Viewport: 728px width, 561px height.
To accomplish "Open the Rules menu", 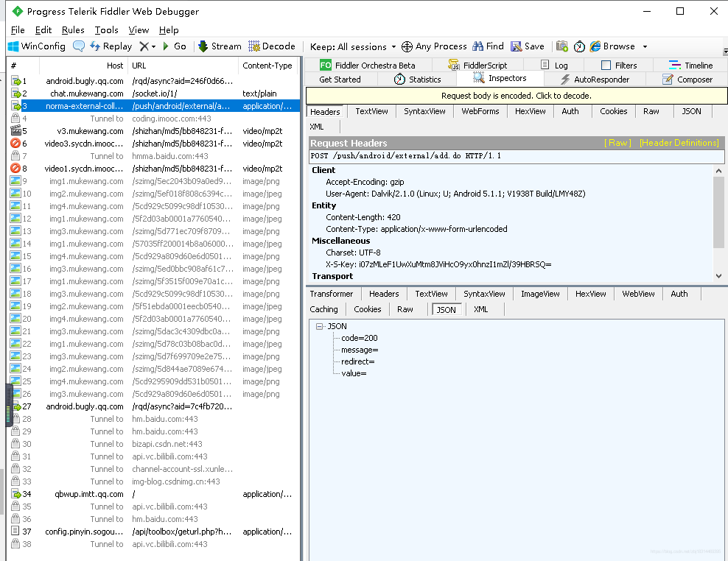I will pos(73,29).
